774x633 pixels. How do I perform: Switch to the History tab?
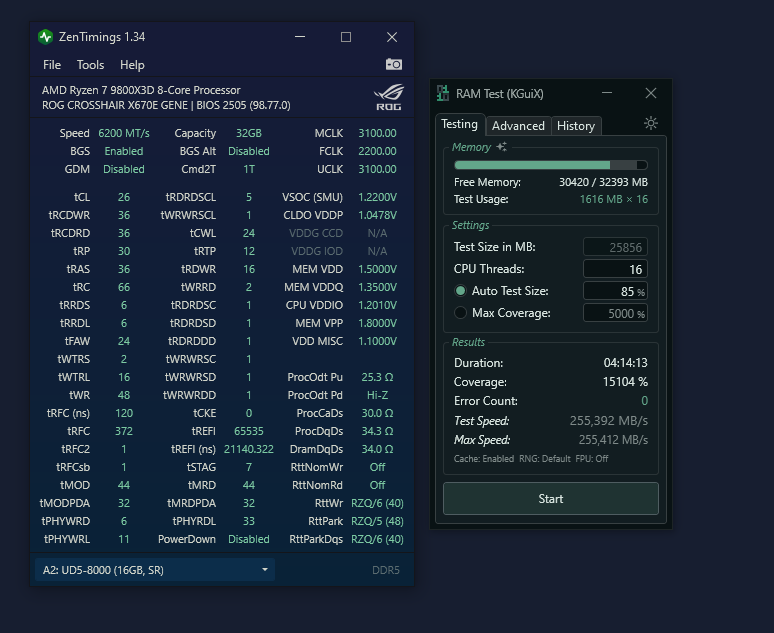576,126
